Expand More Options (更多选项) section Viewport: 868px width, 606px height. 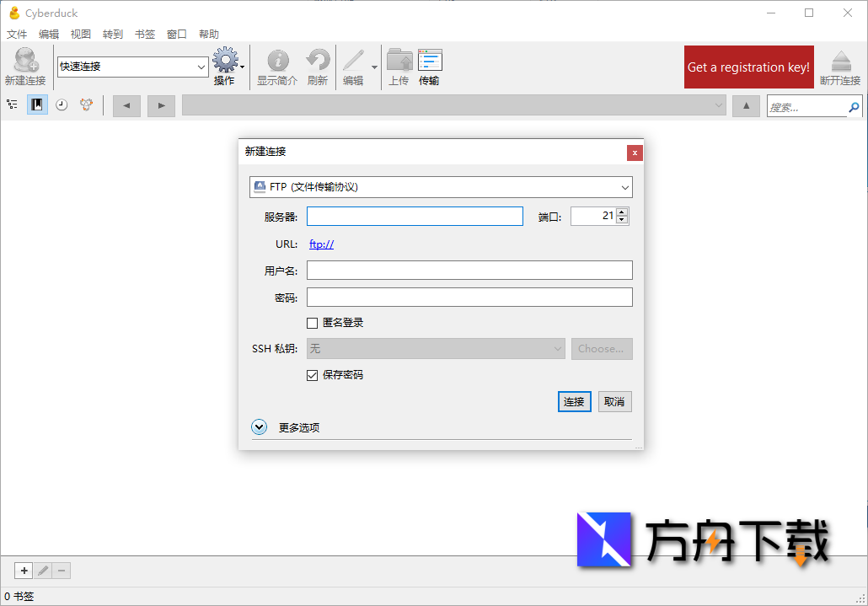click(260, 427)
